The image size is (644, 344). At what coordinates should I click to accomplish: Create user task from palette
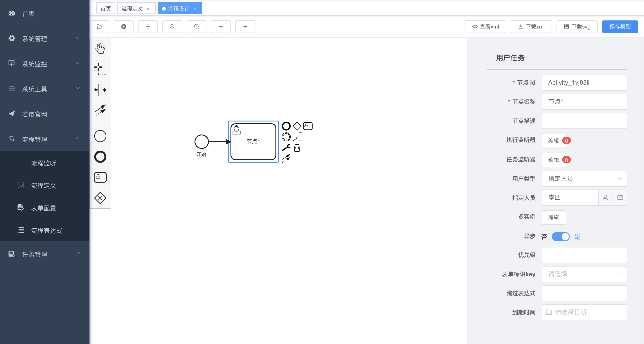pos(100,177)
